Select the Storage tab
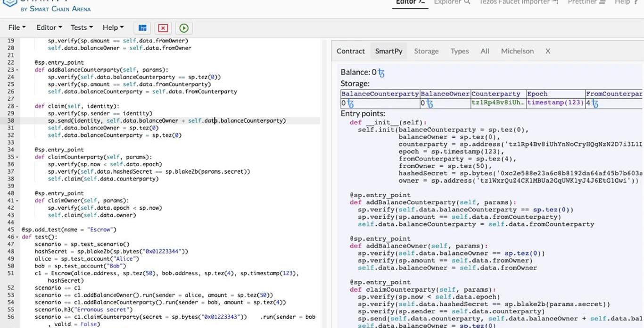Viewport: 644px width, 328px height. pos(426,51)
